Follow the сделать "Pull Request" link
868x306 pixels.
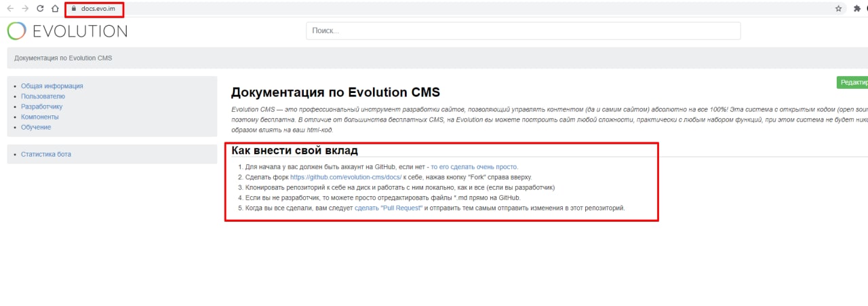[x=388, y=208]
